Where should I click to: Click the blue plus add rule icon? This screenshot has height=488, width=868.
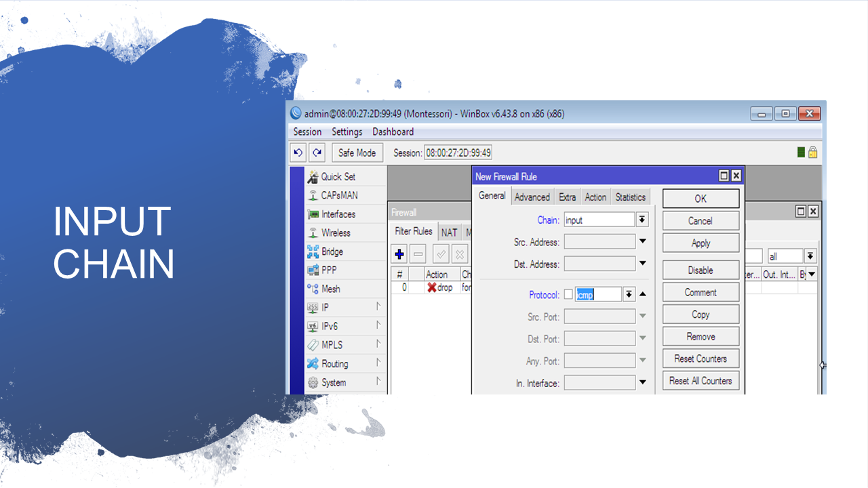399,254
